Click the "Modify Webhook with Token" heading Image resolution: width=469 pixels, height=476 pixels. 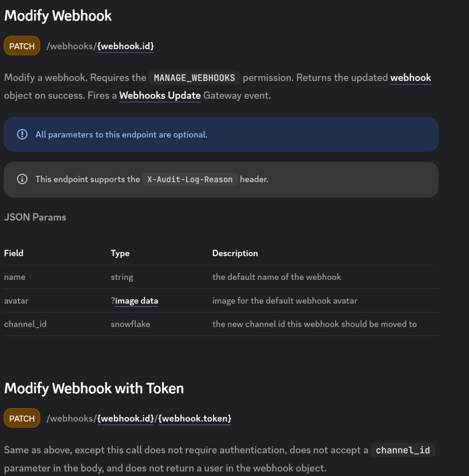click(x=94, y=388)
